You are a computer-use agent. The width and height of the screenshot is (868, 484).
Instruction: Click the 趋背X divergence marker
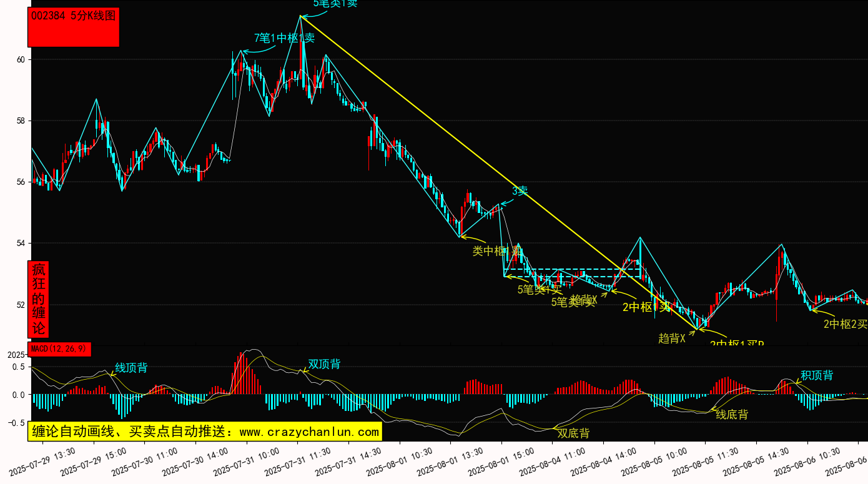tap(672, 338)
